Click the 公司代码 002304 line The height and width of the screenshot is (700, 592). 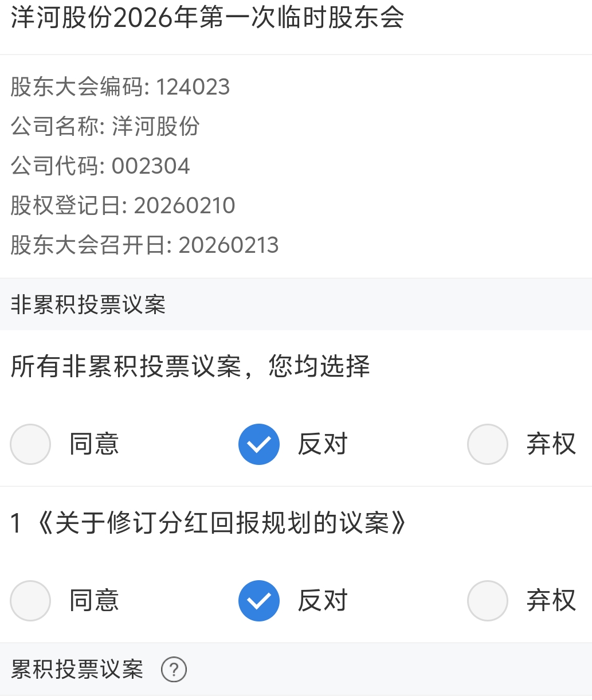click(100, 166)
